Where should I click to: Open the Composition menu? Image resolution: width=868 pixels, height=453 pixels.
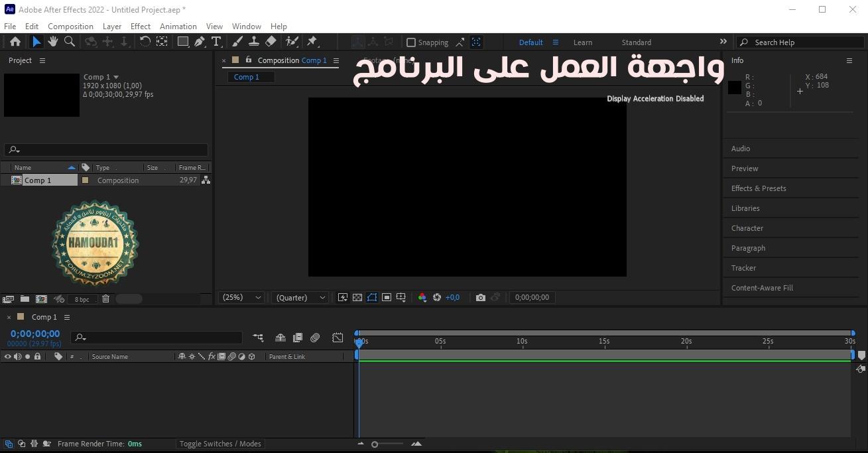(70, 26)
